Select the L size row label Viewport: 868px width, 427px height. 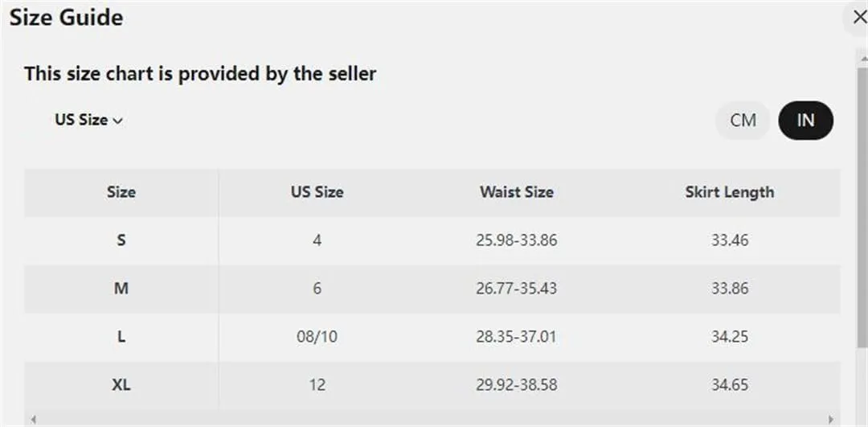pyautogui.click(x=121, y=337)
